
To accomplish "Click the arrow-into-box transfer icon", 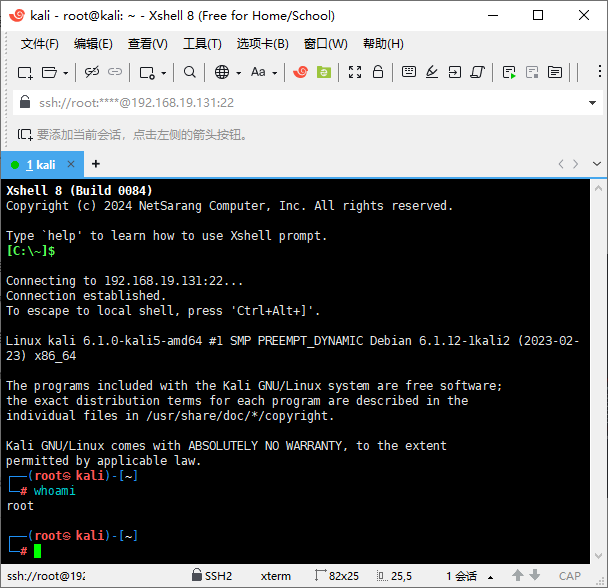I will click(x=454, y=72).
